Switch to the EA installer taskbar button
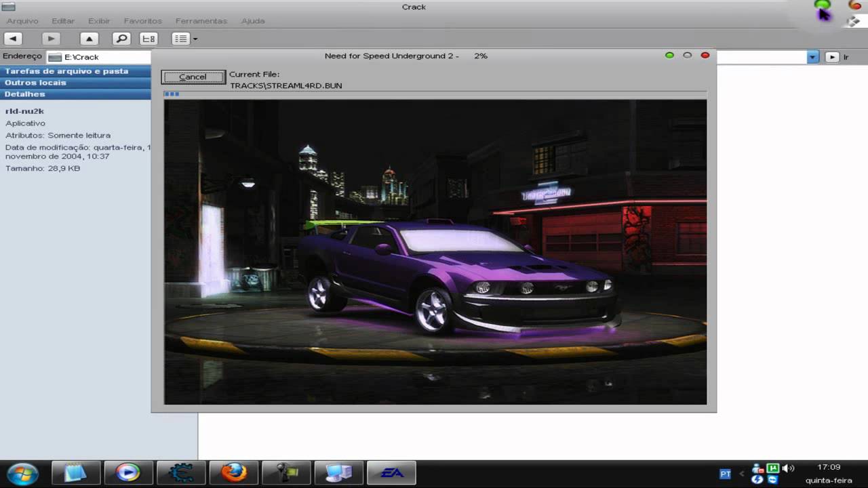868x488 pixels. (391, 472)
